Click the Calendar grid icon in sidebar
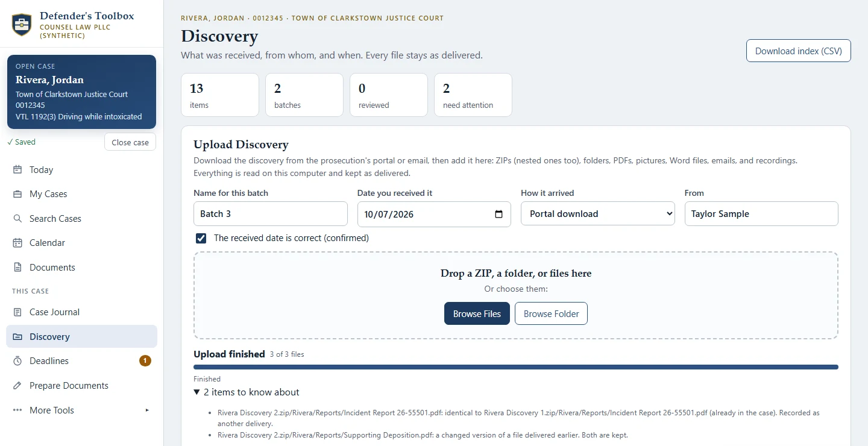The height and width of the screenshot is (446, 868). [17, 243]
